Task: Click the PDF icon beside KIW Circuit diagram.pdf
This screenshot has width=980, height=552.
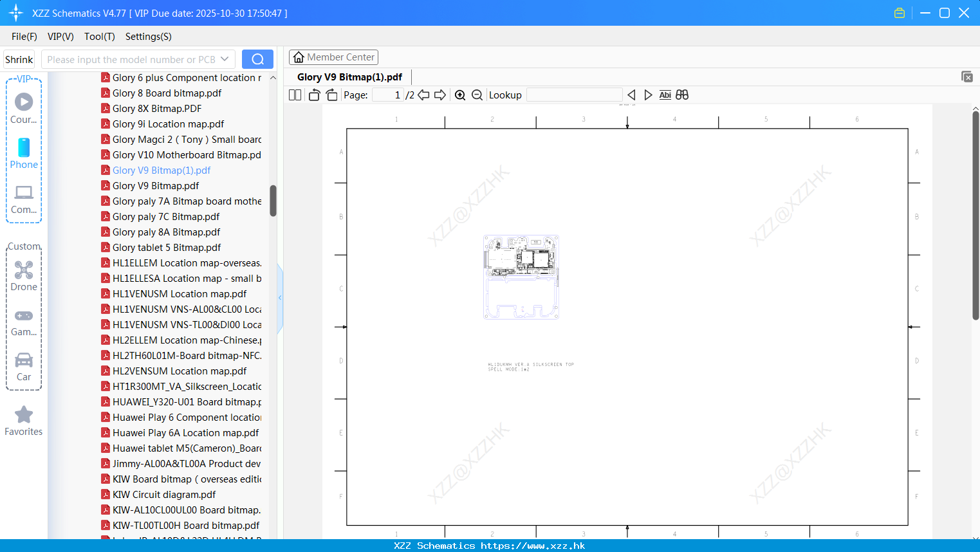Action: click(106, 494)
